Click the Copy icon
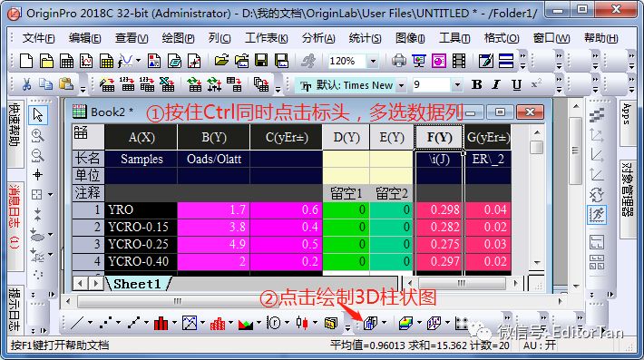644x360 pixels. click(x=46, y=84)
